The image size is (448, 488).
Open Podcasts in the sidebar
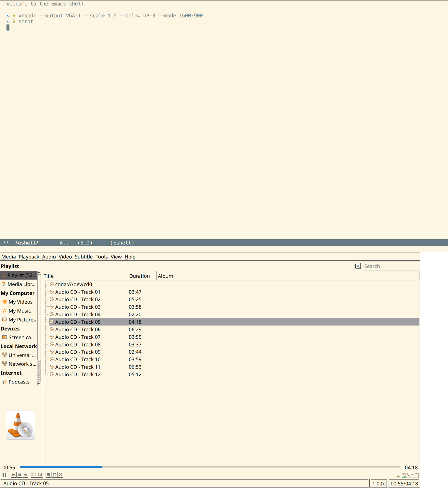click(19, 382)
